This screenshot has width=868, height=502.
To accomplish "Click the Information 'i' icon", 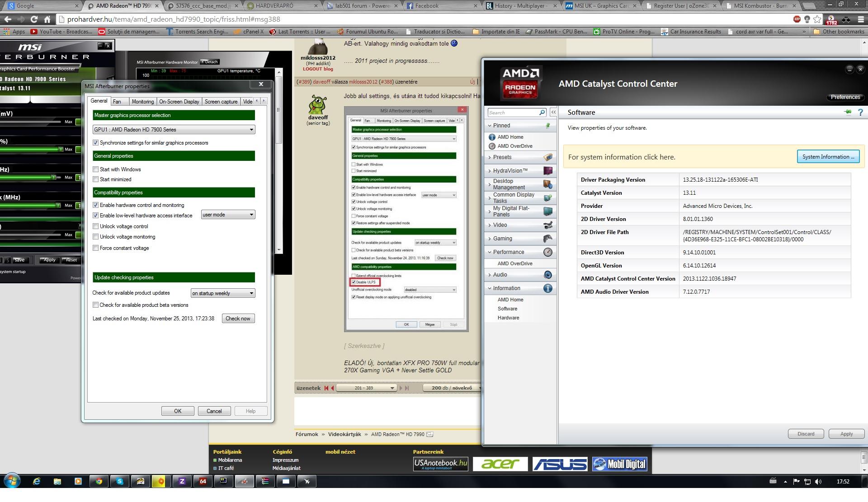I will (547, 288).
